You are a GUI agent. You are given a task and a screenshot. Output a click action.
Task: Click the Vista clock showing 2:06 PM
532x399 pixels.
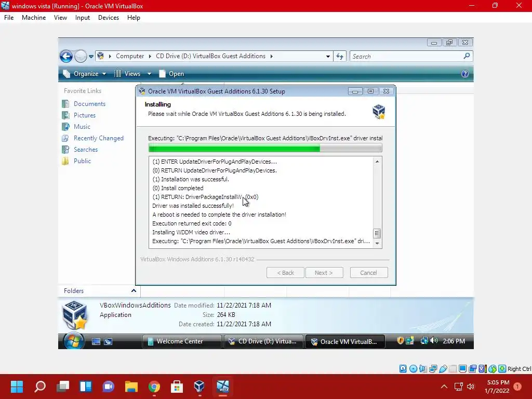pyautogui.click(x=454, y=341)
